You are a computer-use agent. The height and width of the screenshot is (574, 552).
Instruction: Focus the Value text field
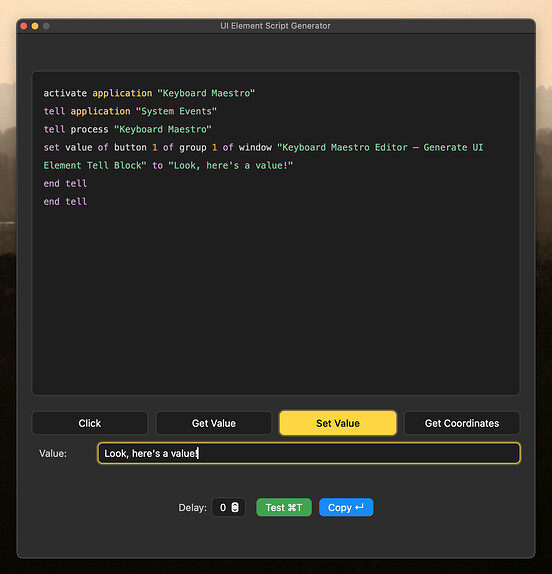[309, 453]
